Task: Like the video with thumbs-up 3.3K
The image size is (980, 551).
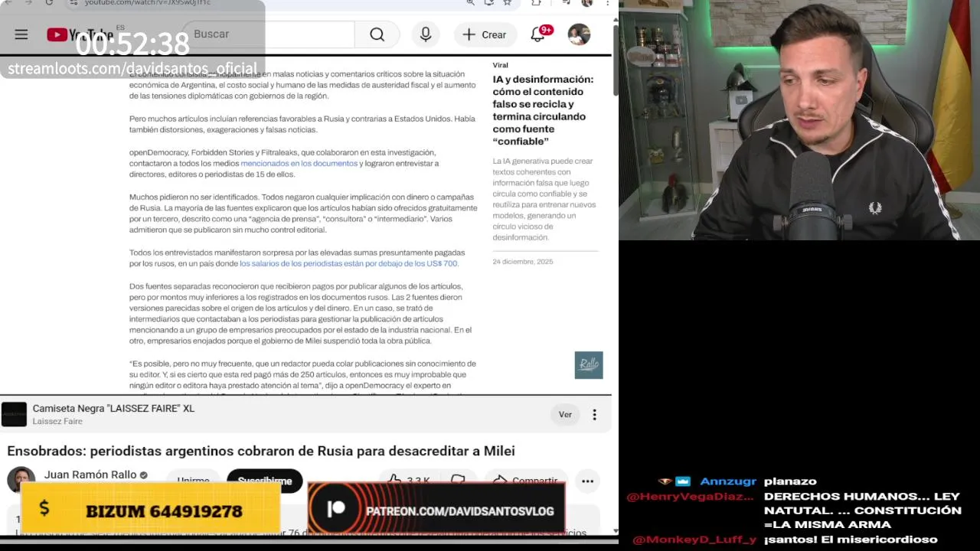Action: click(408, 481)
